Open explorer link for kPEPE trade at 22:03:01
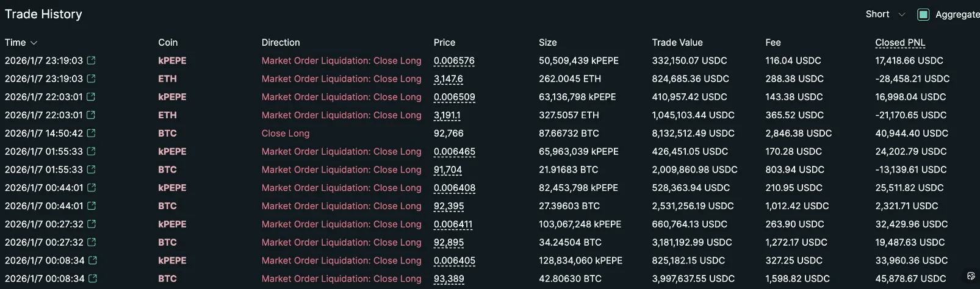980x289 pixels. 92,97
